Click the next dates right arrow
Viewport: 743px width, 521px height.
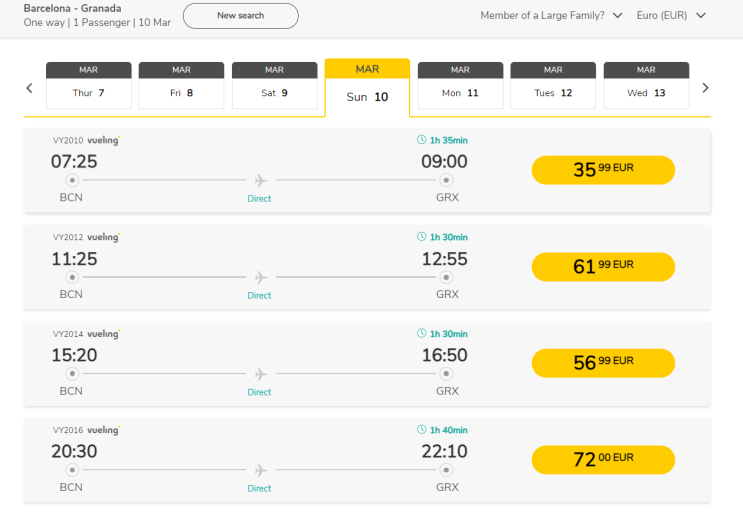click(705, 88)
